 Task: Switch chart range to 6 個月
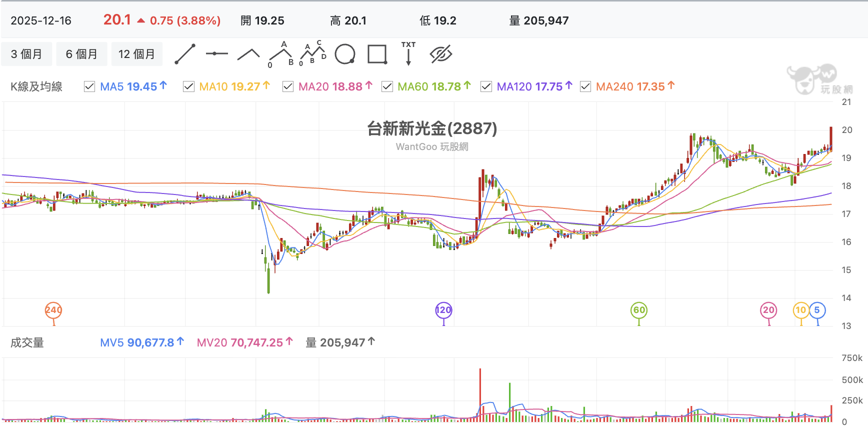tap(81, 54)
